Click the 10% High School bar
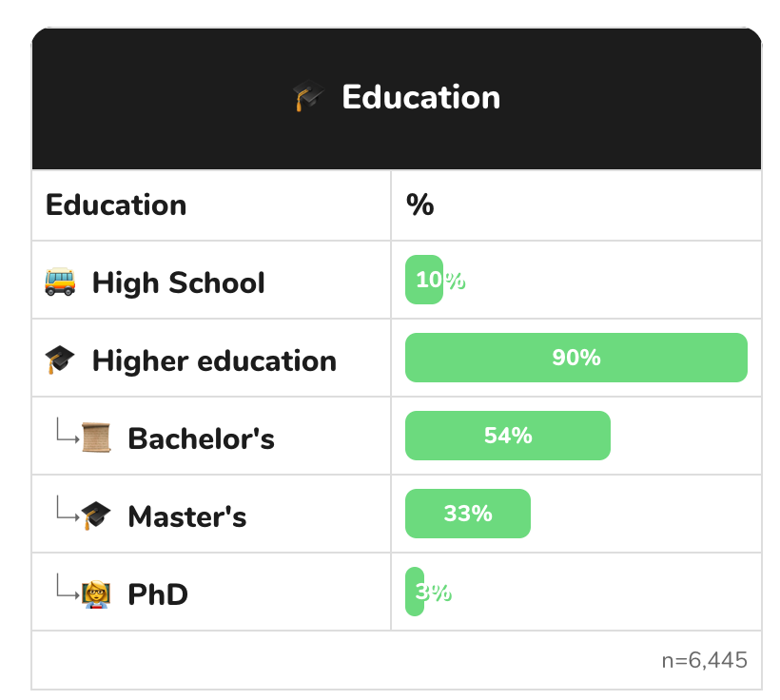The height and width of the screenshot is (700, 780). coord(424,280)
